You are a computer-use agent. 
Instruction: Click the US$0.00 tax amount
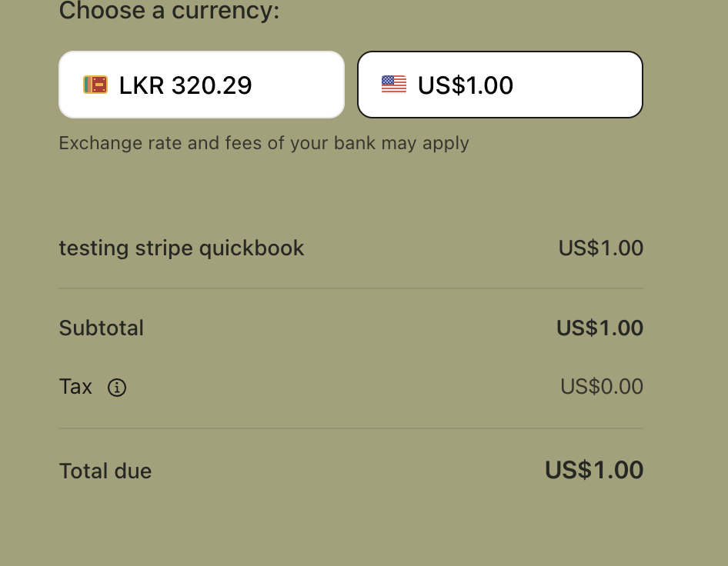tap(602, 387)
